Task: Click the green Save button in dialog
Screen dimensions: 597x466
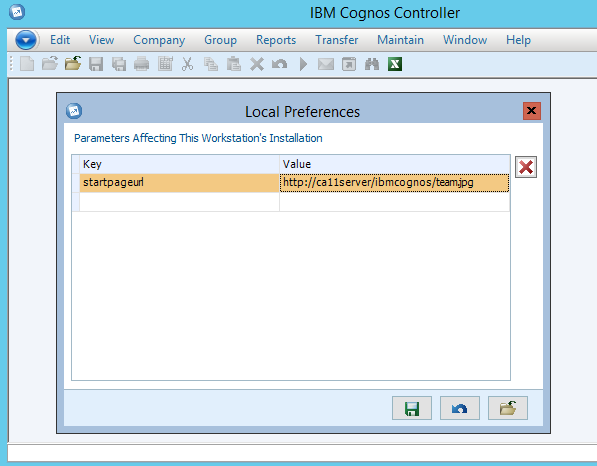Action: [412, 408]
